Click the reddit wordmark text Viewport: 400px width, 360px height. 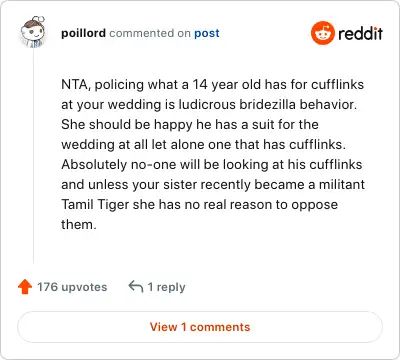coord(360,33)
